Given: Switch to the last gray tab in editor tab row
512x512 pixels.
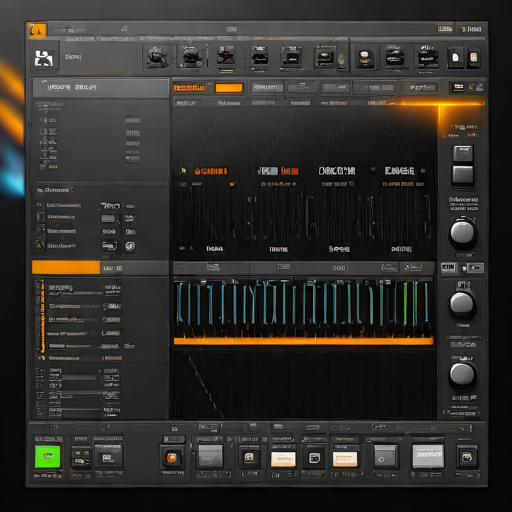Looking at the screenshot, I should (x=423, y=88).
